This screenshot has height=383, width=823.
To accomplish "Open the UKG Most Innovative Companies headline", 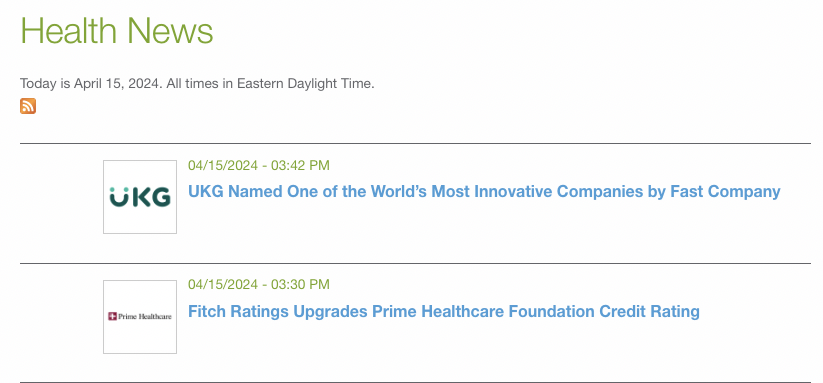I will [484, 192].
